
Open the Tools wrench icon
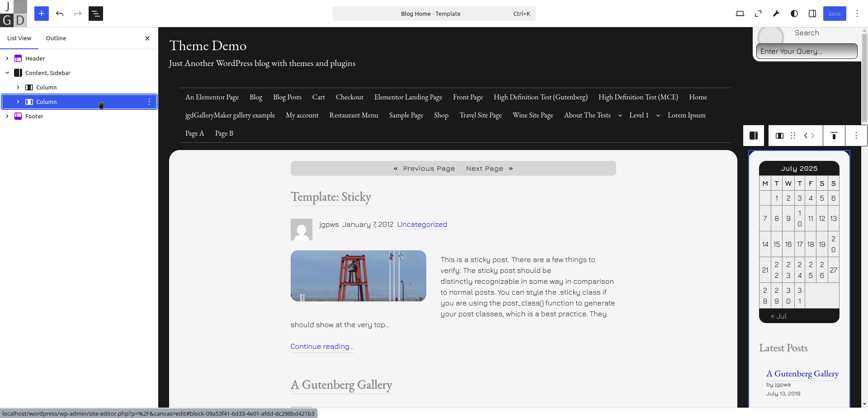[x=776, y=14]
